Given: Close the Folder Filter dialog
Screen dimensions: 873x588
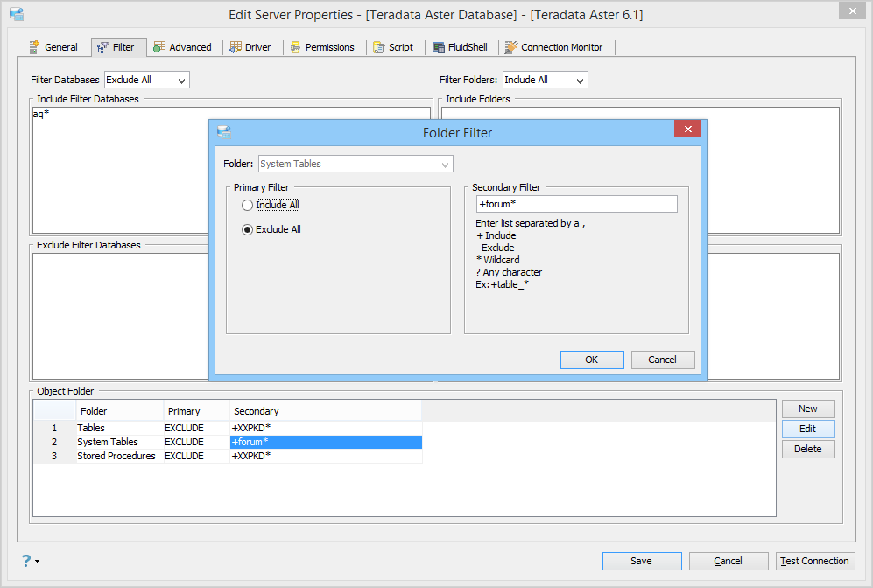Looking at the screenshot, I should click(x=687, y=129).
